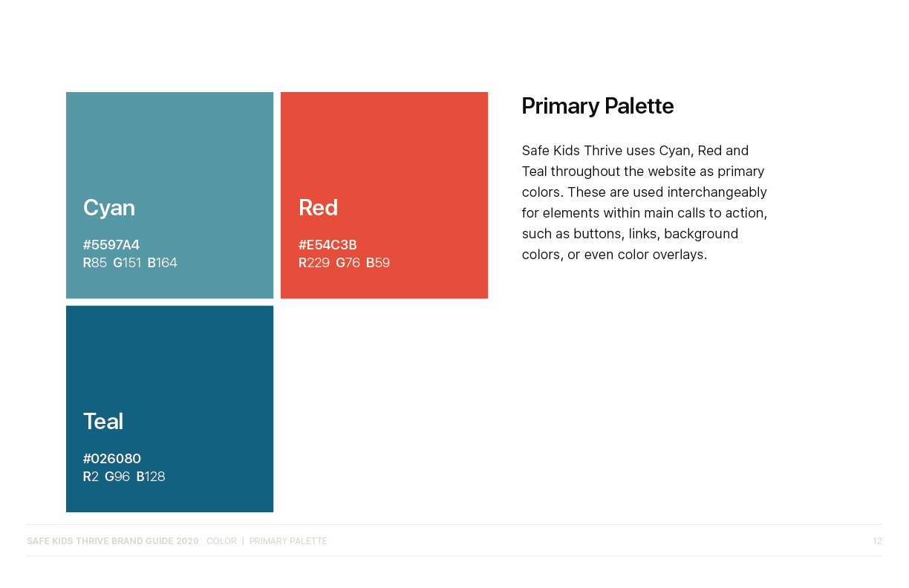Click the COLOR breadcrumb in footer

(221, 541)
